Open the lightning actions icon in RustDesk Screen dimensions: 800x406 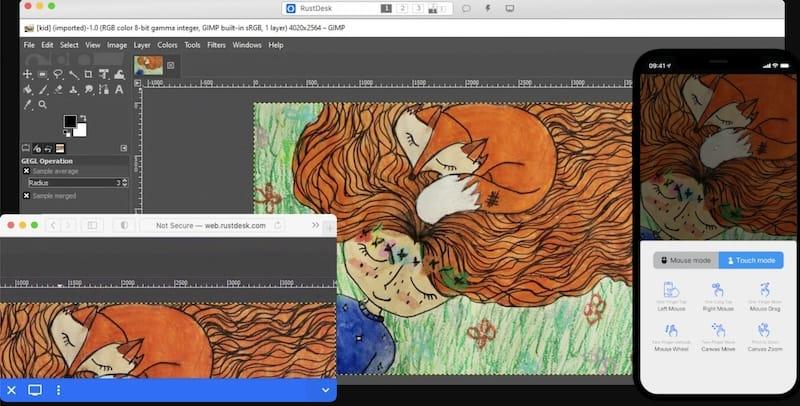[488, 8]
